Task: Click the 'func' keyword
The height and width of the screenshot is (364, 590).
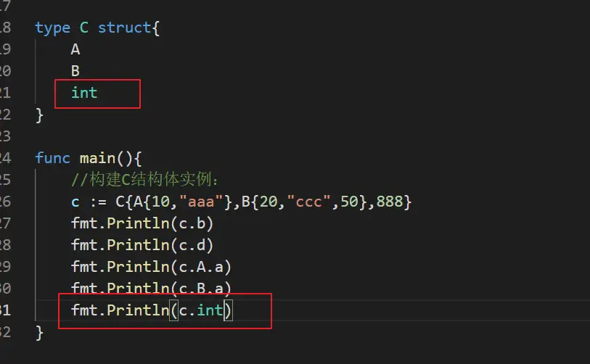Action: coord(52,158)
